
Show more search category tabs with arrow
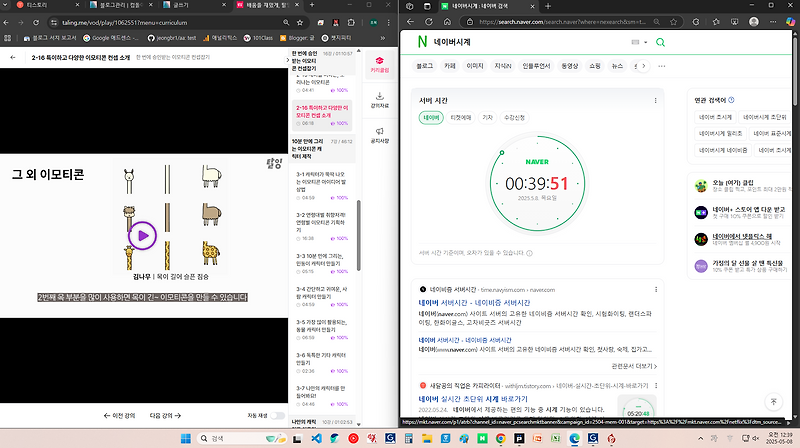point(644,66)
